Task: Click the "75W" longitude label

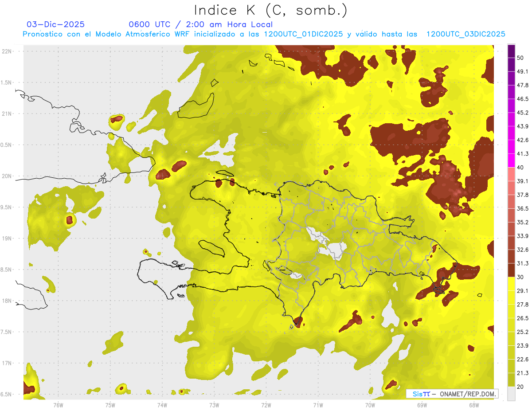Action: [110, 405]
